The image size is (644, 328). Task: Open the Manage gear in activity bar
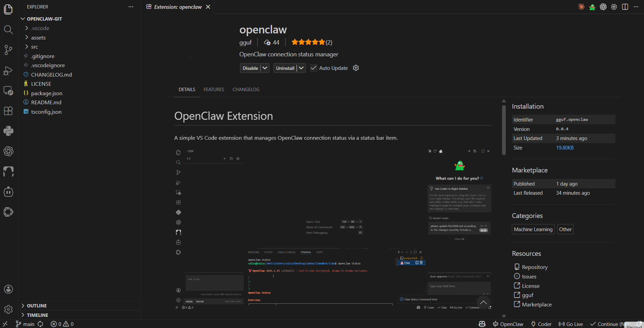[8, 309]
